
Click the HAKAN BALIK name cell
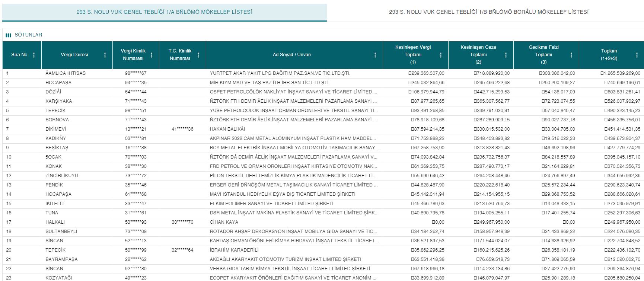(227, 129)
